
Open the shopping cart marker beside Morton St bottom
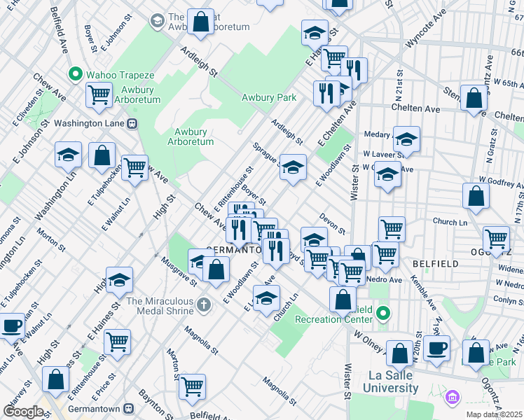(x=192, y=387)
